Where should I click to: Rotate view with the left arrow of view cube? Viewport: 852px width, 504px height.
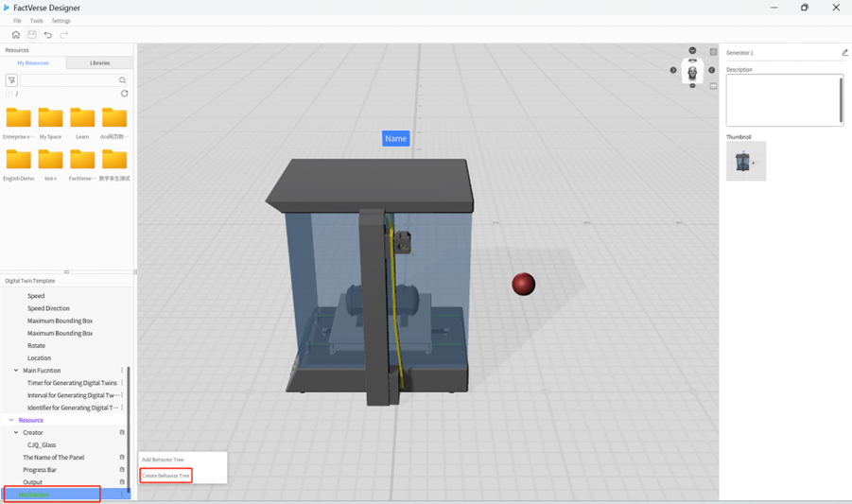coord(673,70)
